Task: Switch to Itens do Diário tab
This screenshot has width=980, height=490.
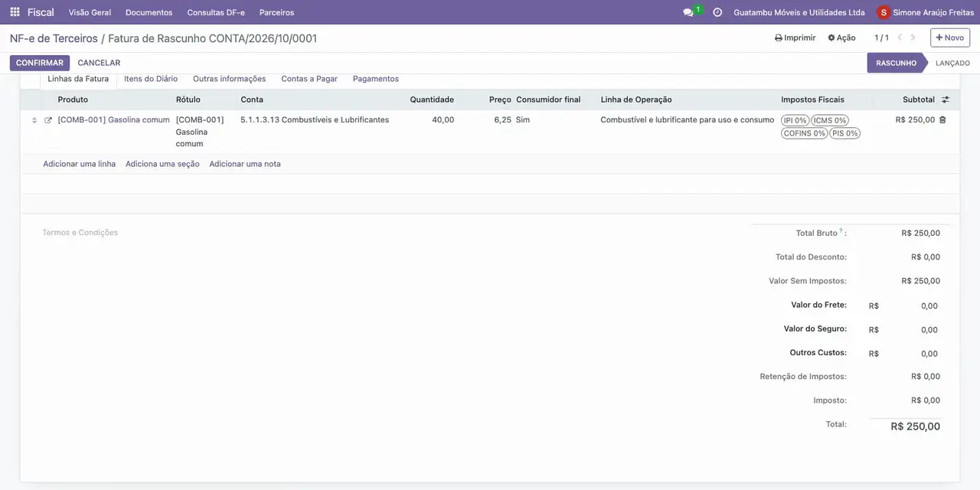Action: coord(151,79)
